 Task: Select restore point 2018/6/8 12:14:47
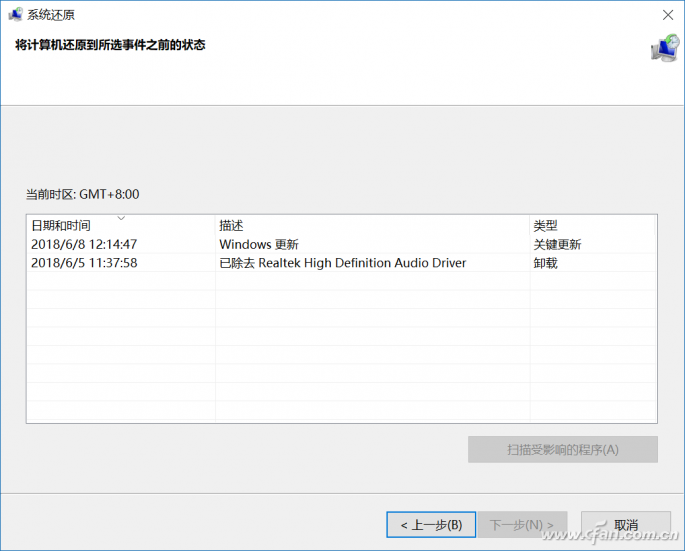[x=342, y=244]
